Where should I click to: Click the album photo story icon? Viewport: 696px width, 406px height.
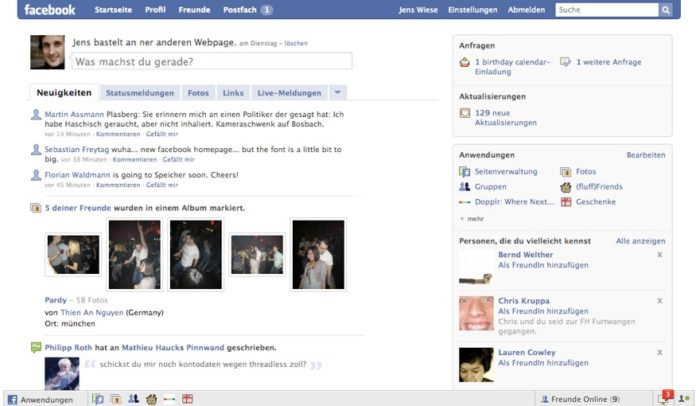pyautogui.click(x=36, y=208)
